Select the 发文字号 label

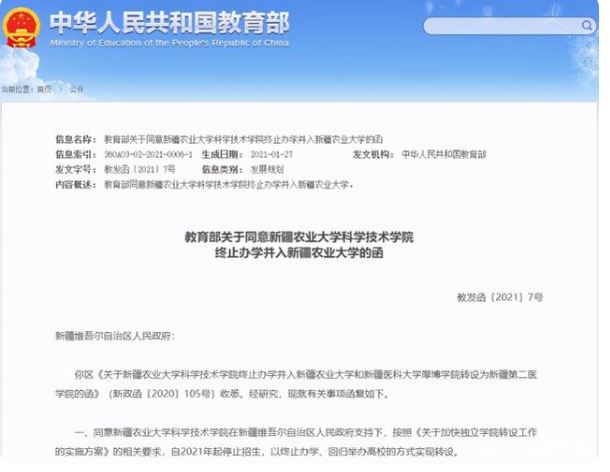(75, 169)
